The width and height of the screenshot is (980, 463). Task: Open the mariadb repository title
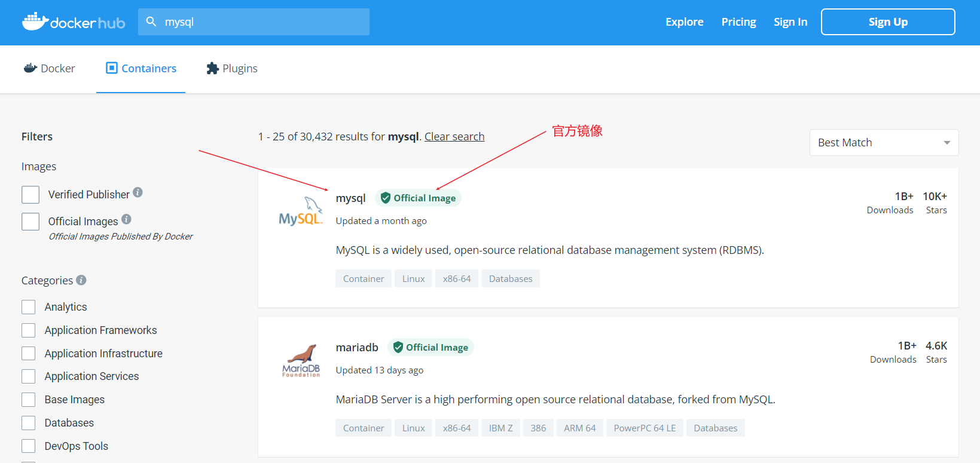point(357,348)
